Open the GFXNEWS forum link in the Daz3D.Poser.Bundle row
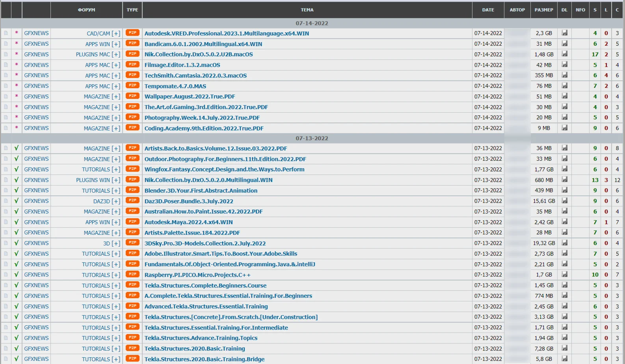The height and width of the screenshot is (364, 625). [36, 201]
